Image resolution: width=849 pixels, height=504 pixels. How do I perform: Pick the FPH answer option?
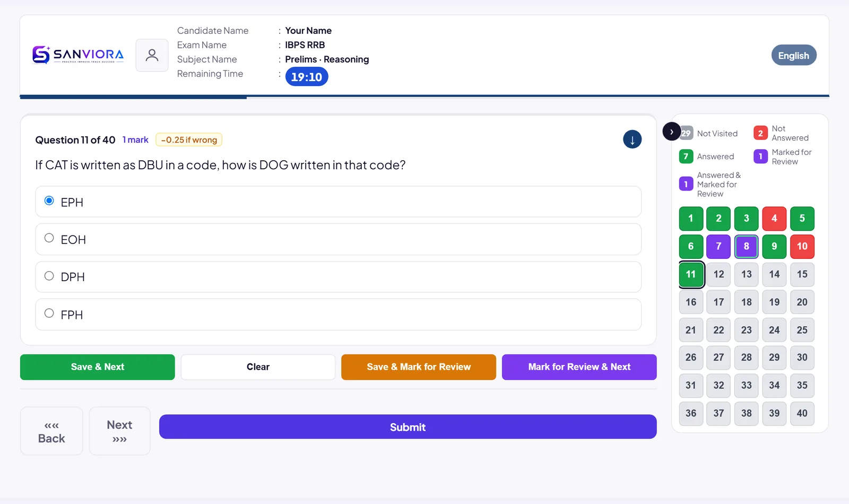coord(338,315)
